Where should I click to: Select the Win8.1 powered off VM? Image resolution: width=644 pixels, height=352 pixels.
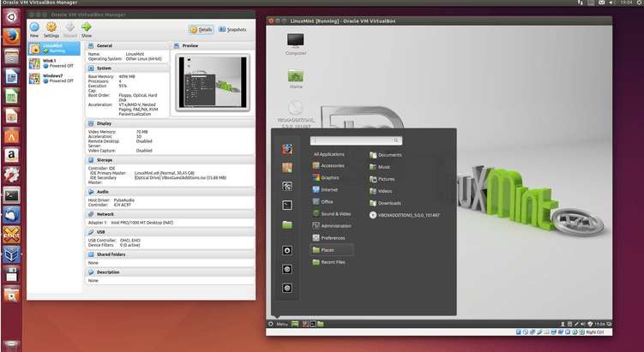pos(54,63)
